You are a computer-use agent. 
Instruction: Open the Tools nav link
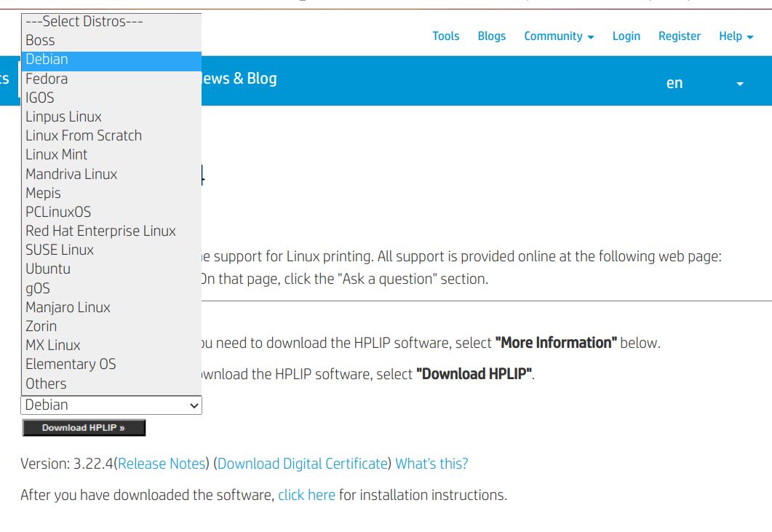pyautogui.click(x=445, y=36)
